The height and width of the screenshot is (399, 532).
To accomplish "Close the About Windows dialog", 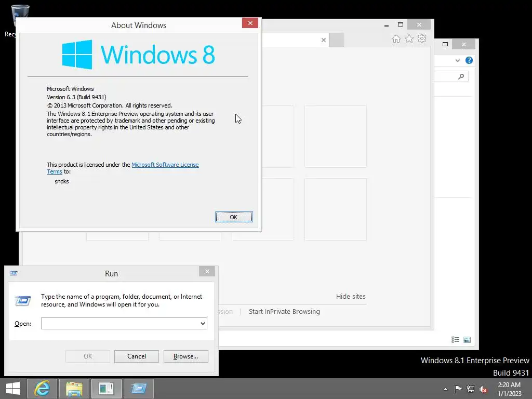I will point(250,23).
